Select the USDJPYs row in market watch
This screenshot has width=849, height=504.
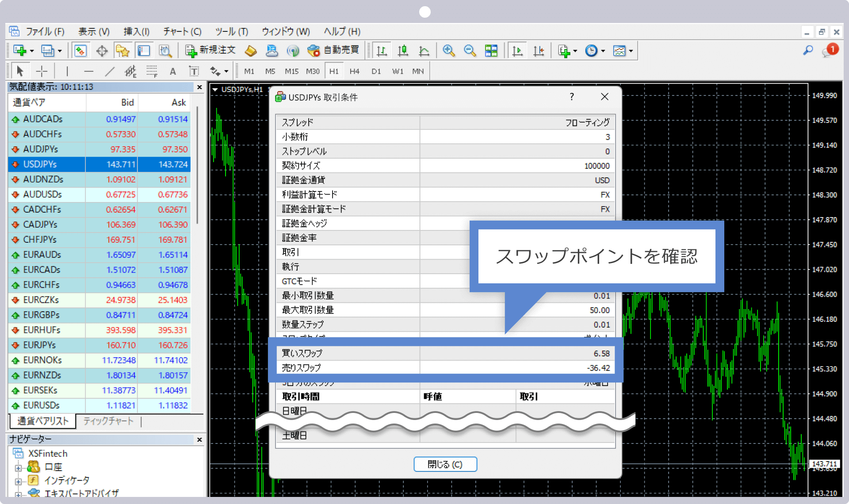click(x=99, y=164)
